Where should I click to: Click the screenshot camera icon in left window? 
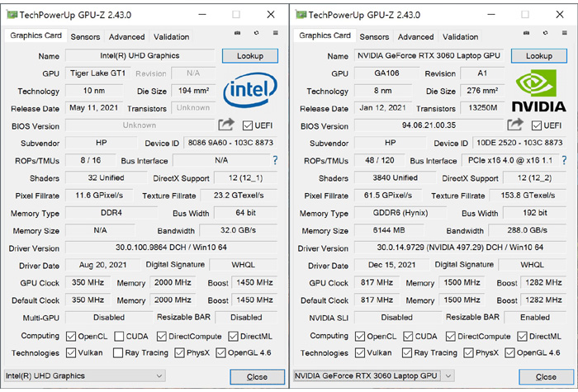coord(238,33)
